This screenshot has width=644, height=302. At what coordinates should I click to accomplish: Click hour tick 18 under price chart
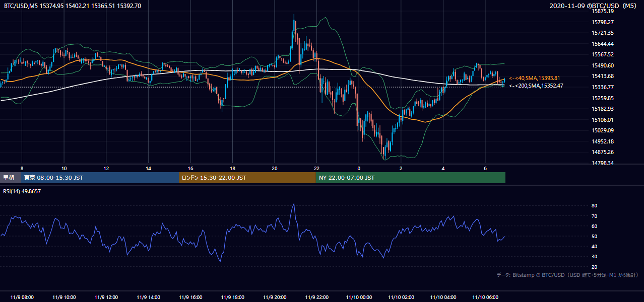(232, 168)
